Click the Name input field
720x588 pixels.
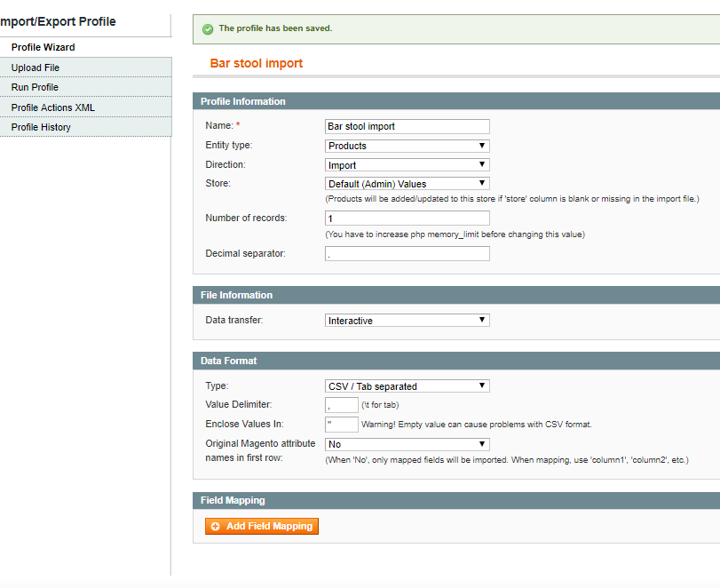click(407, 126)
